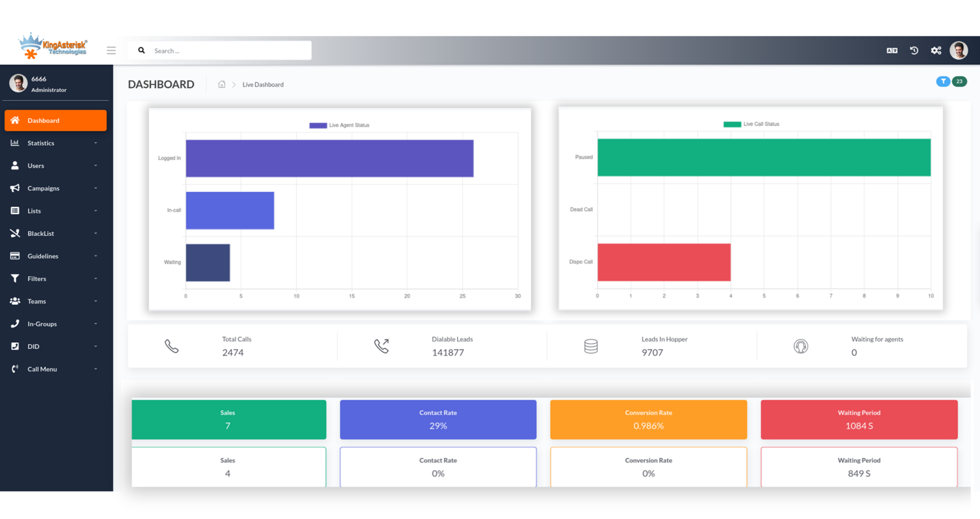This screenshot has height=519, width=980.
Task: Open the BlackList sidebar menu
Action: point(40,234)
